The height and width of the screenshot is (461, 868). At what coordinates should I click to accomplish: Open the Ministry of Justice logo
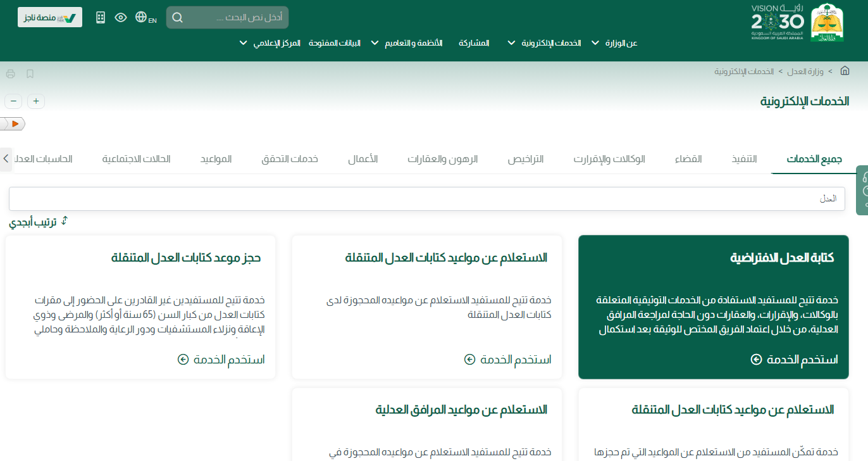[828, 23]
